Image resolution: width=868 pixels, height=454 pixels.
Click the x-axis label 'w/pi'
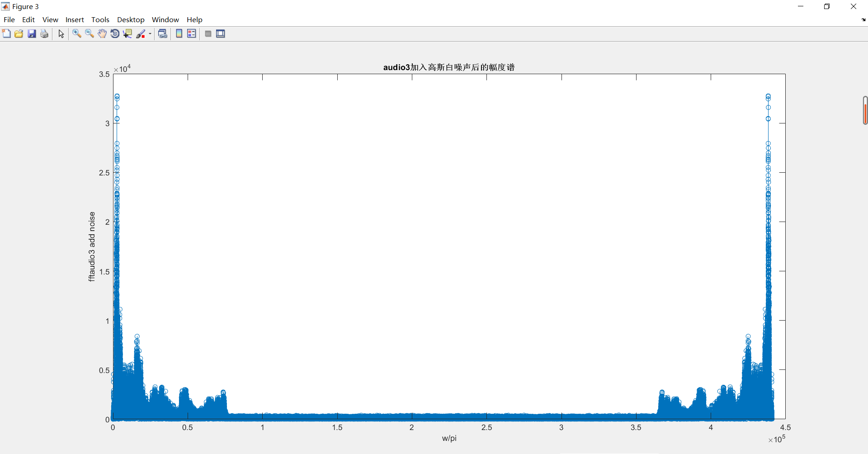449,438
